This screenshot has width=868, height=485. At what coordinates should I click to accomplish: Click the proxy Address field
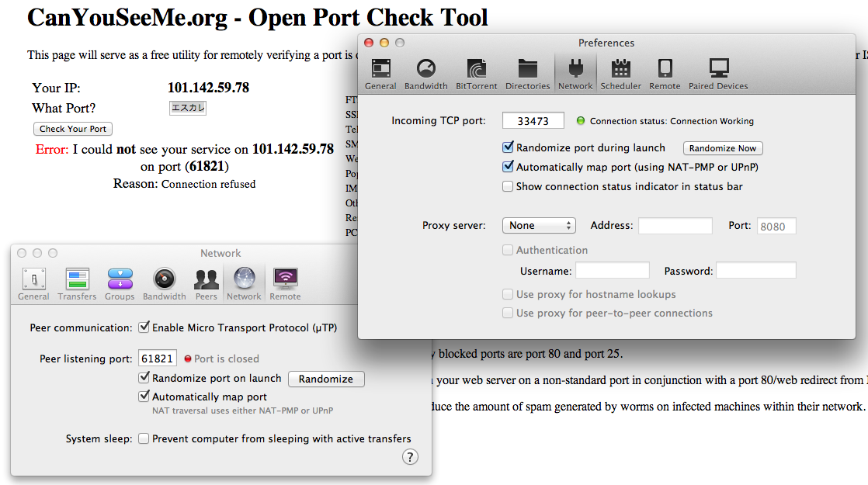[675, 226]
